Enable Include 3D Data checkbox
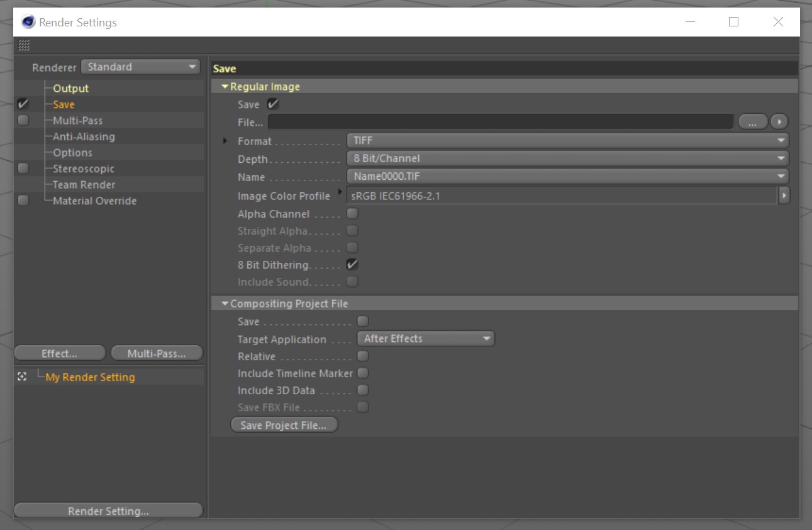This screenshot has width=812, height=530. point(362,390)
